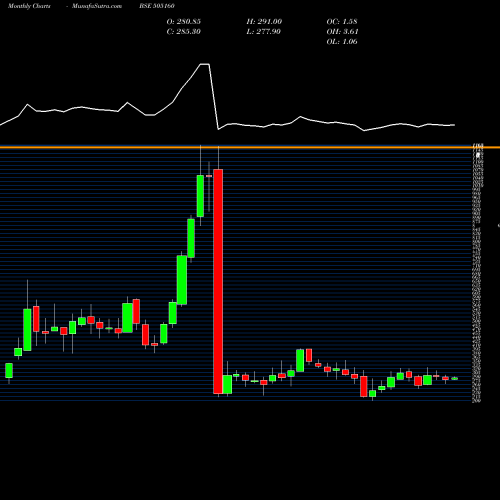Screen dimensions: 500x500
Task: Click the first green candle at far left
Action: coord(9,371)
